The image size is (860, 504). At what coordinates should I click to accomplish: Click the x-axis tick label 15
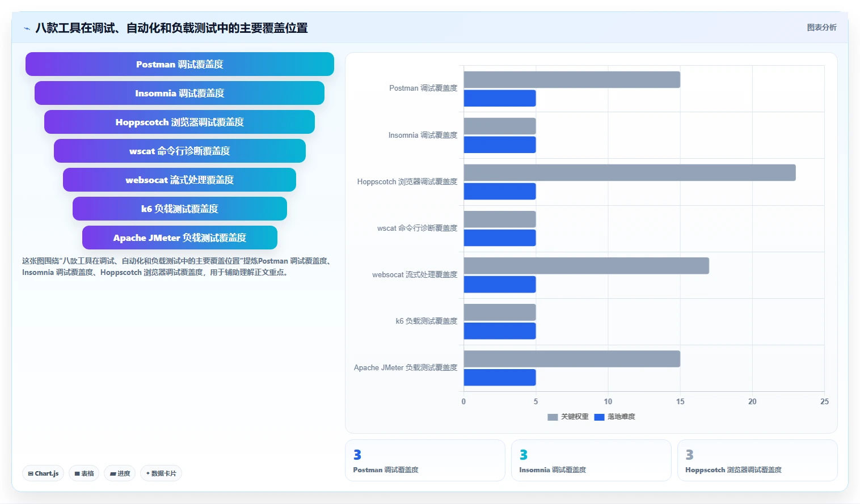[x=680, y=401]
